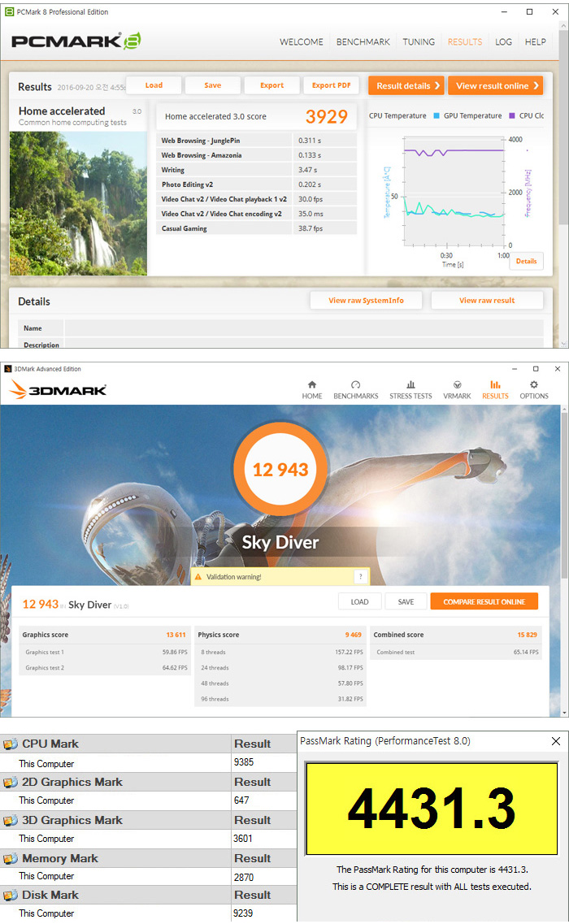Screen dimensions: 569x924
Task: Click the 'Photo Editing v2' row
Action: click(x=257, y=184)
